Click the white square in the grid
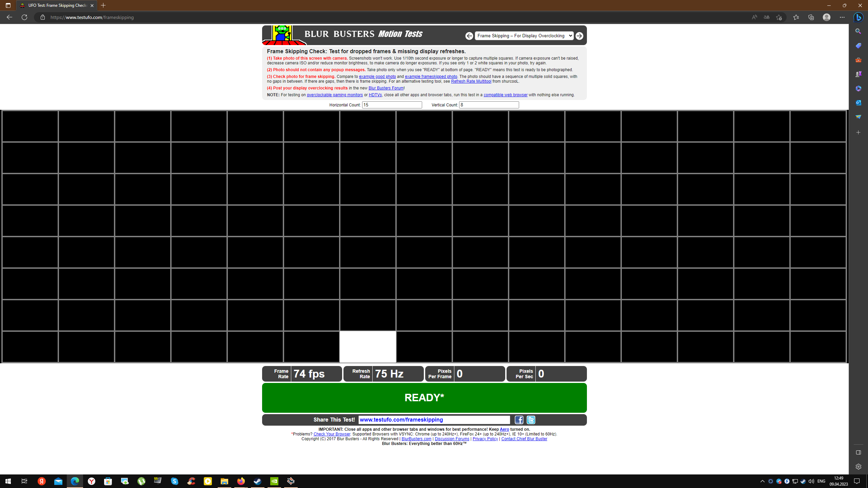The image size is (868, 488). 368,347
